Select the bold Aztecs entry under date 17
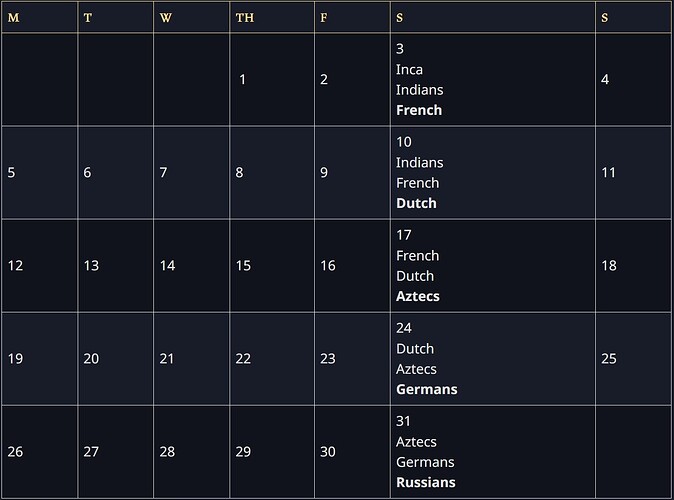 [418, 296]
